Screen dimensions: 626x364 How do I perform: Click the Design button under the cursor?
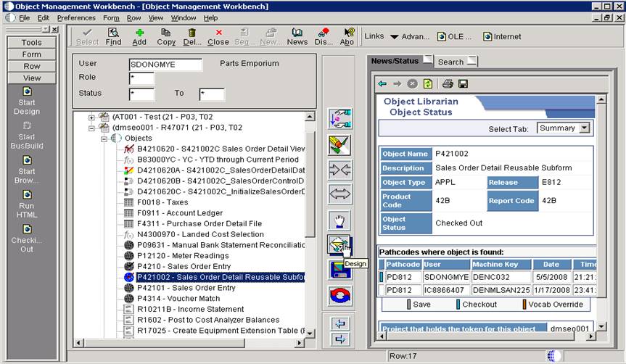[339, 244]
